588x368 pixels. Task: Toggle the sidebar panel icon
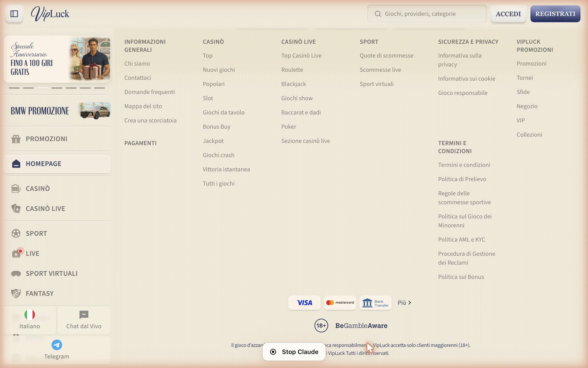click(14, 14)
